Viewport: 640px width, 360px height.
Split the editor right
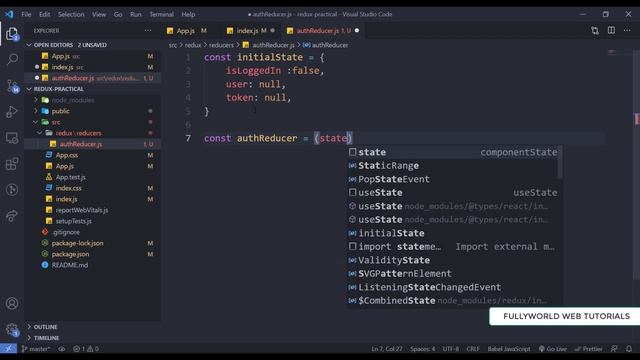pos(611,31)
